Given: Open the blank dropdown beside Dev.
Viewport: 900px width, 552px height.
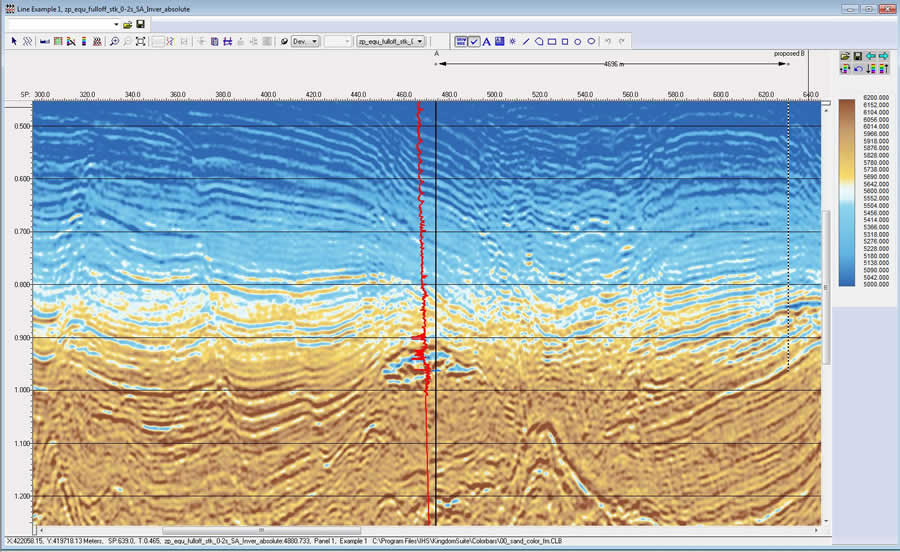Looking at the screenshot, I should pos(338,41).
